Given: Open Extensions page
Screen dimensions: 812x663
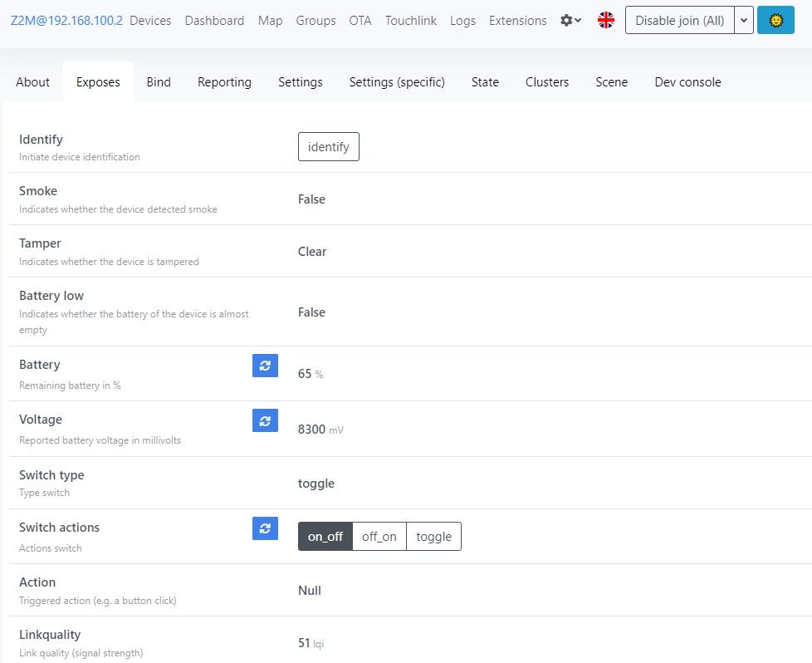Looking at the screenshot, I should 518,21.
